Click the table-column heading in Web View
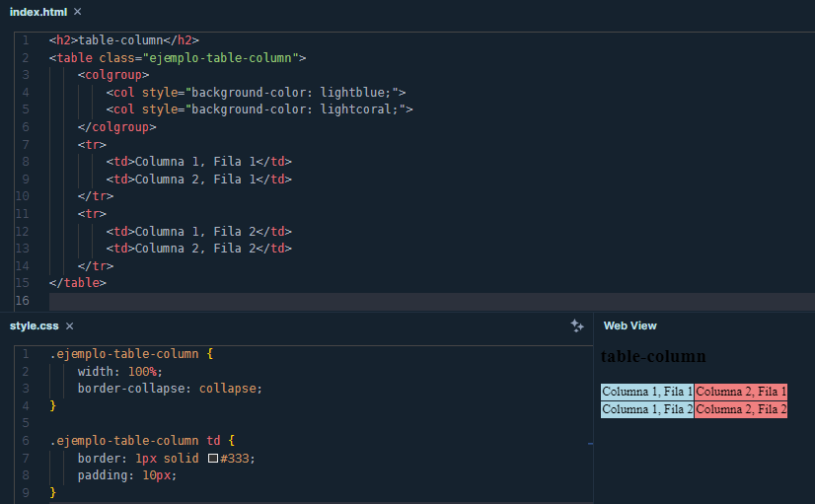 tap(652, 356)
